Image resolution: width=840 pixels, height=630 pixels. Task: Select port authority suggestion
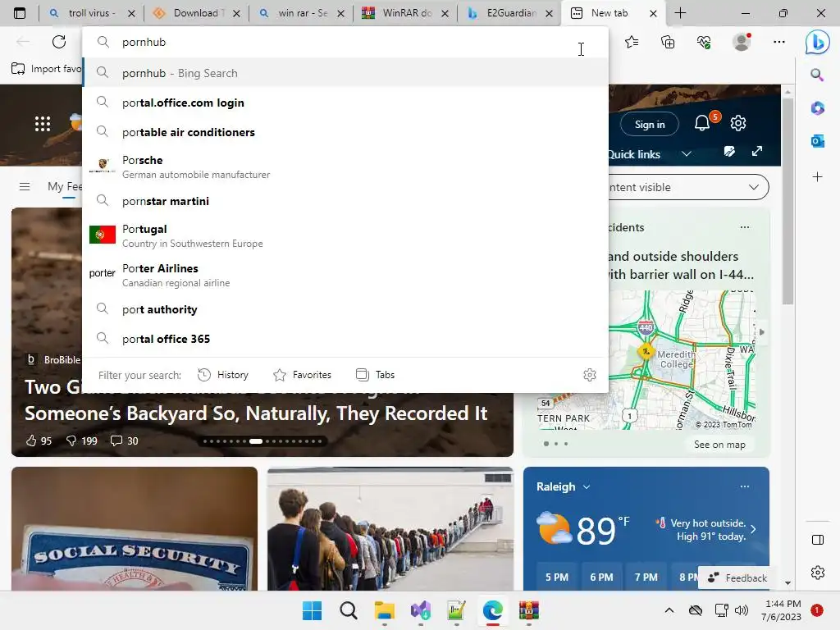(346, 309)
